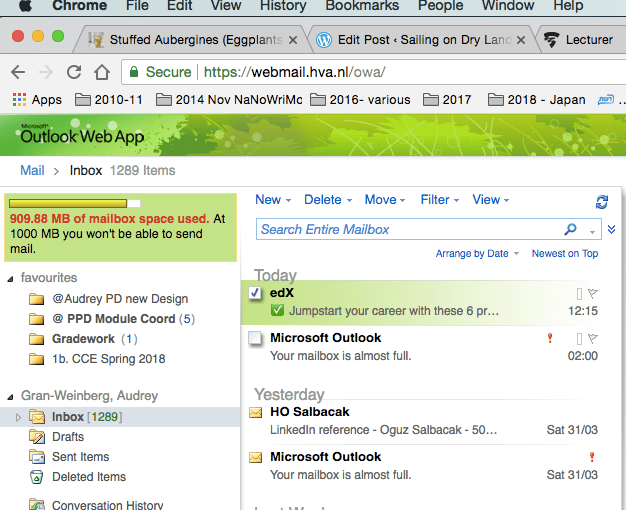626x510 pixels.
Task: Switch to Stuffed Aubergines tab
Action: [190, 40]
